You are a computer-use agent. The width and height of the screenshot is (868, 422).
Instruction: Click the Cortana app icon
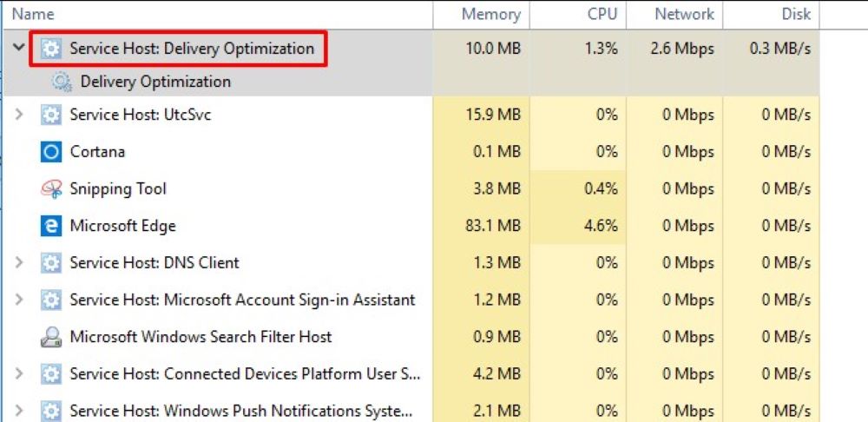[51, 152]
